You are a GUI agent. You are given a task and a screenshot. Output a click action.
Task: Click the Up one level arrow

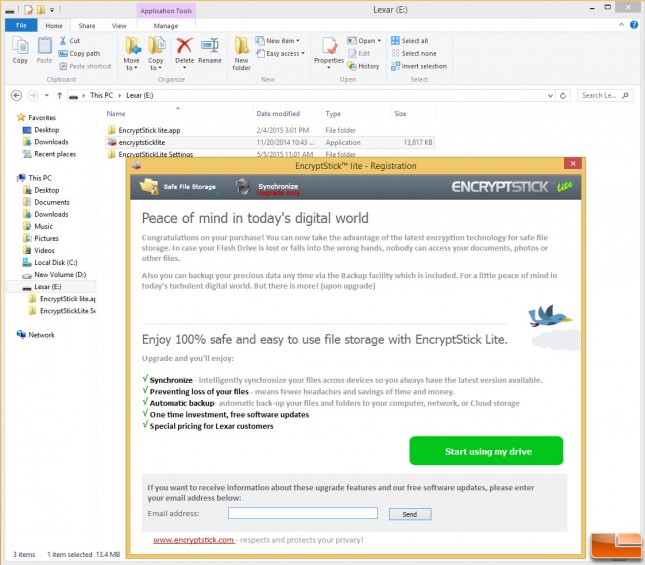60,95
